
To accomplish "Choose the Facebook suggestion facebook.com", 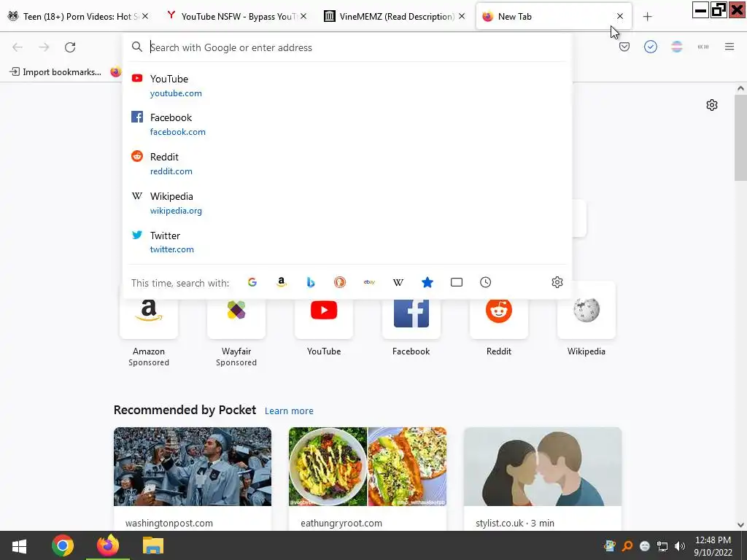I will click(347, 124).
